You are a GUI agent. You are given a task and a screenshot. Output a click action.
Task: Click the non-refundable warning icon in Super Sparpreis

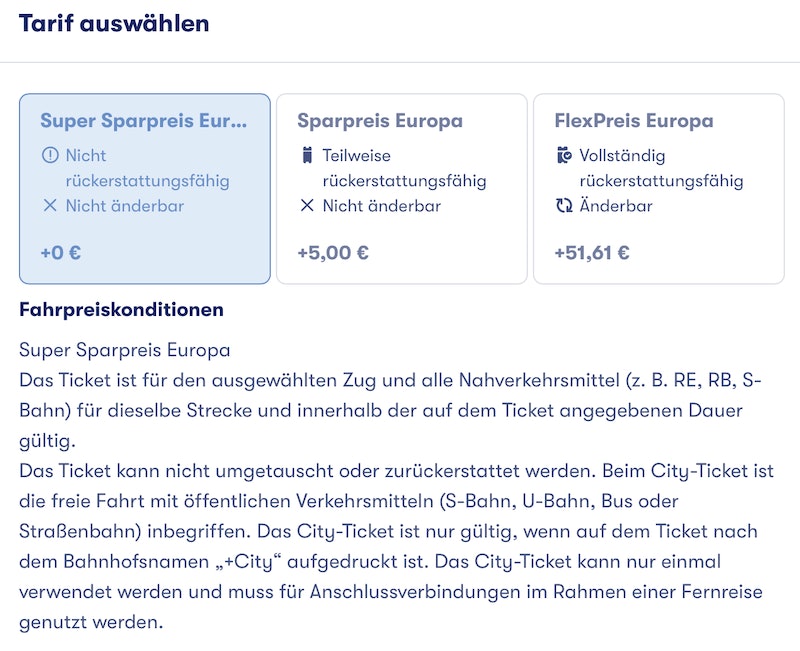click(x=50, y=156)
